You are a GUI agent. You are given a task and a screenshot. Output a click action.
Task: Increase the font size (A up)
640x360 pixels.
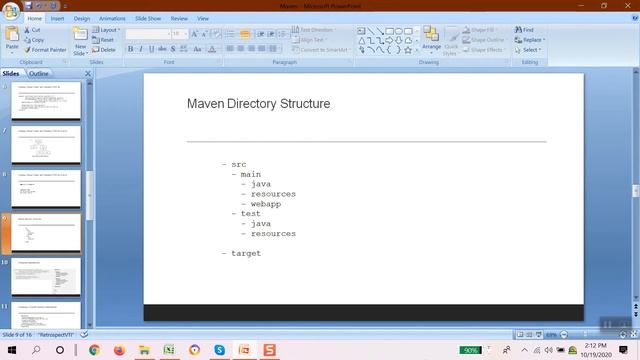click(x=195, y=34)
